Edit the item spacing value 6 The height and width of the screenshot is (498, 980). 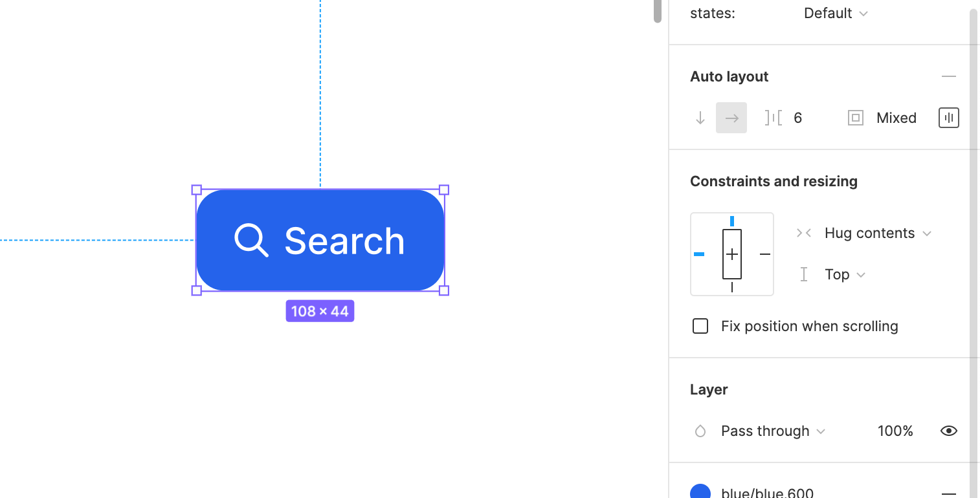[x=798, y=118]
